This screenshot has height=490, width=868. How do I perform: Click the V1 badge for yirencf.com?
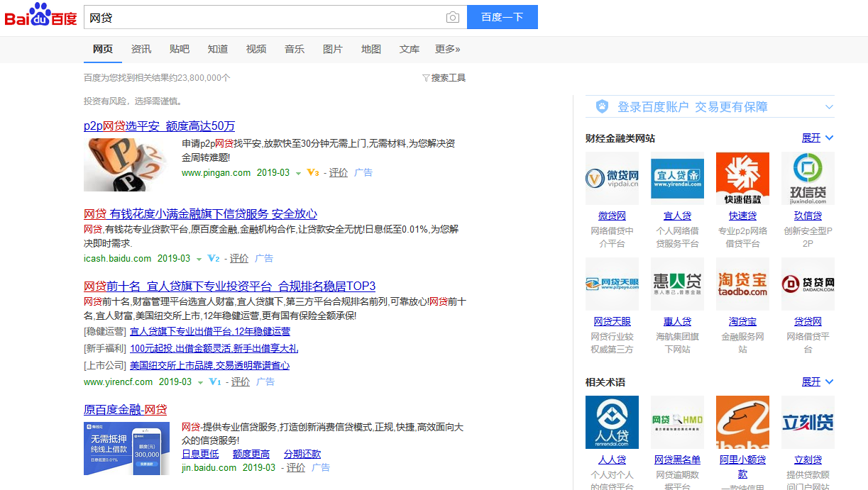215,382
